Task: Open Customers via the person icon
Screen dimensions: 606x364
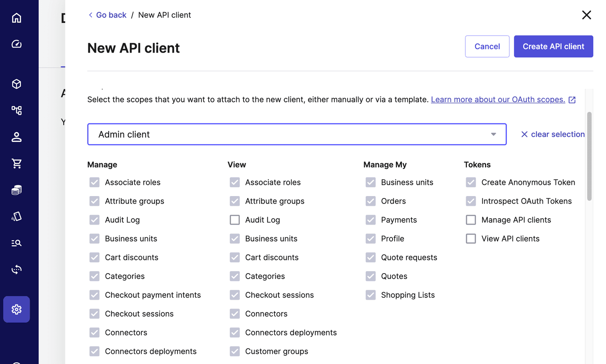Action: 16,137
